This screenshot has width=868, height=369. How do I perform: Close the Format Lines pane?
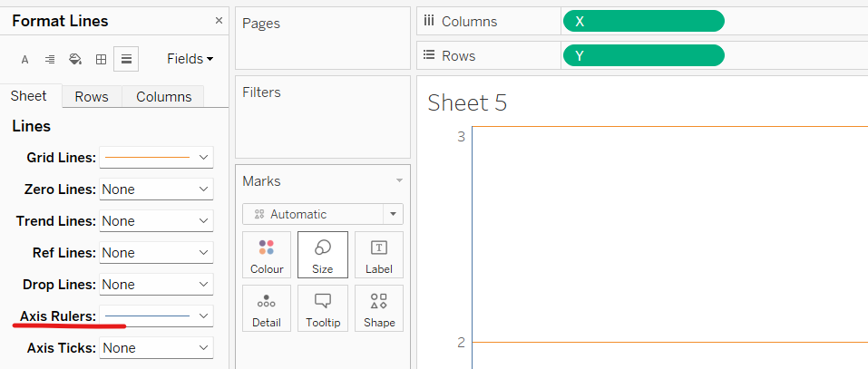(x=219, y=21)
